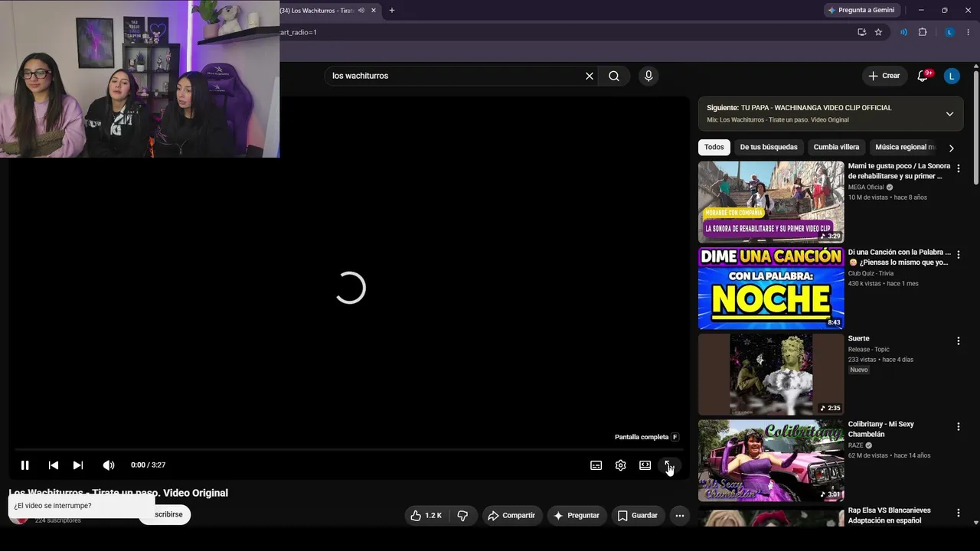Toggle subtitles in the video player
The width and height of the screenshot is (980, 551).
click(x=596, y=465)
